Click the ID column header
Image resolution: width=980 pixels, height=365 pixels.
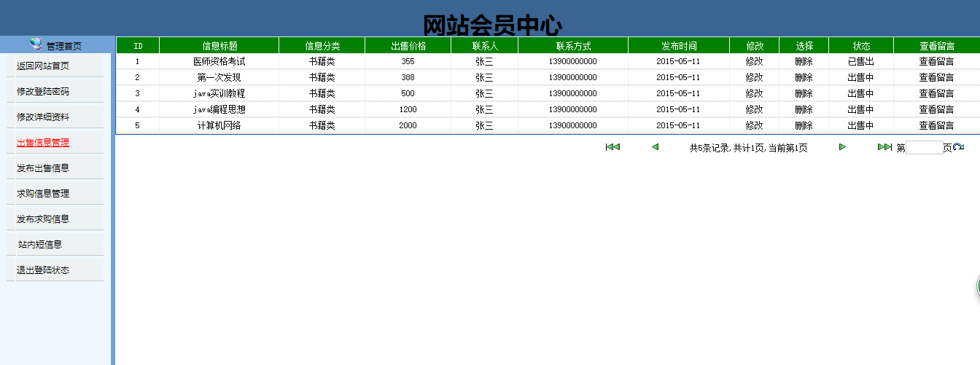point(138,46)
